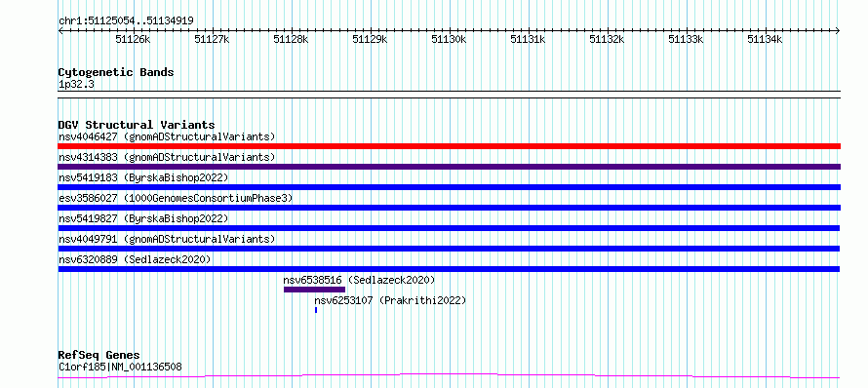Click the 51133k ruler tick label

(x=686, y=39)
